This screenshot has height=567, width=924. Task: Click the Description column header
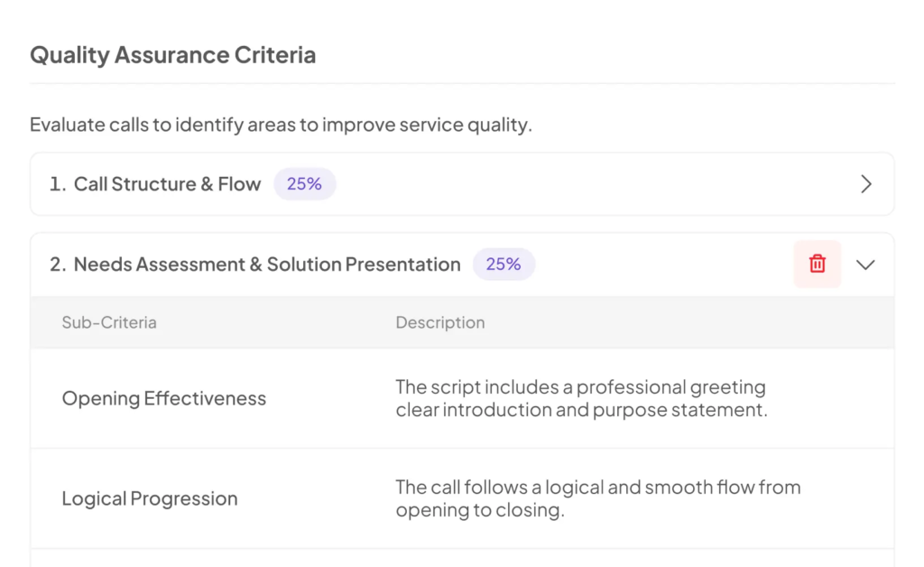[x=440, y=322]
